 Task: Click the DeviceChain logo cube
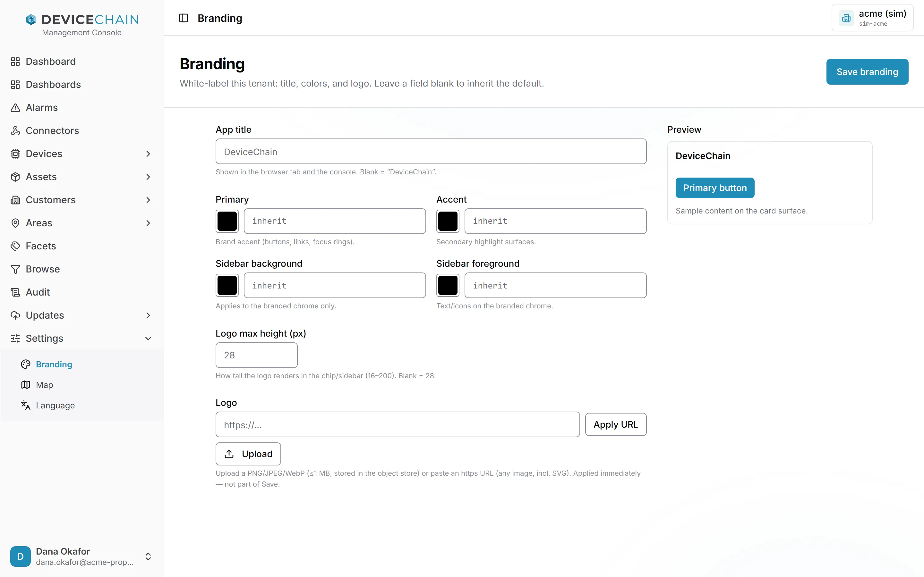tap(31, 20)
